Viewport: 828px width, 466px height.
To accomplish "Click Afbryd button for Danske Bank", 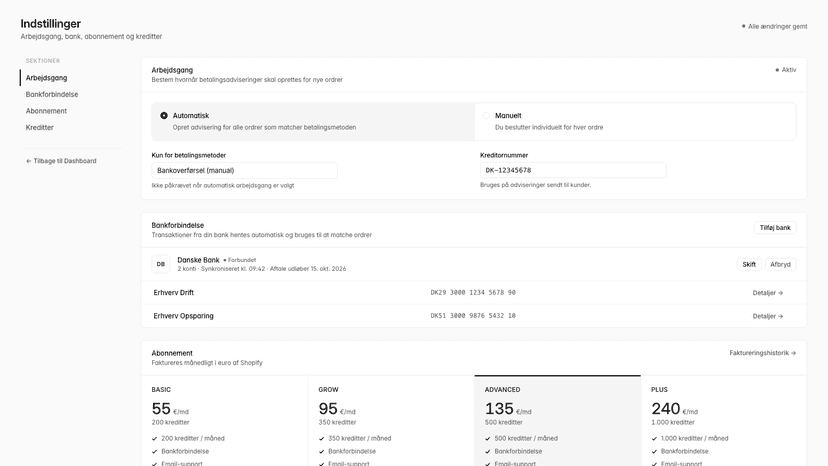I will coord(780,264).
